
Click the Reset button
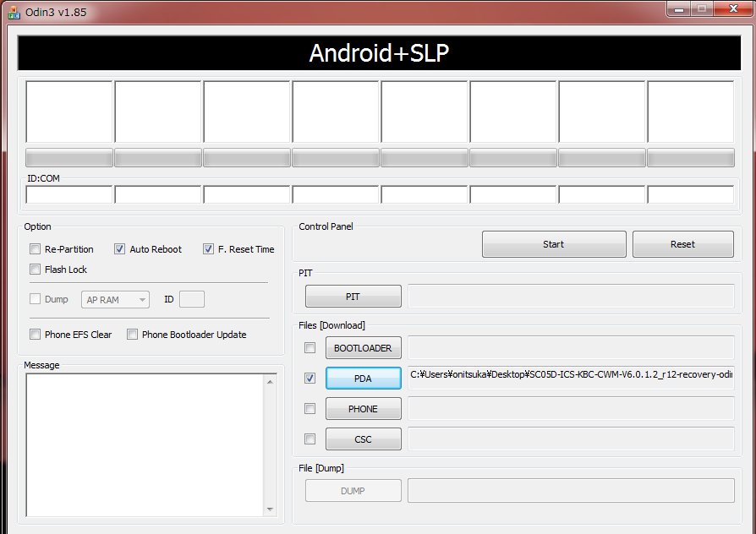pos(682,244)
